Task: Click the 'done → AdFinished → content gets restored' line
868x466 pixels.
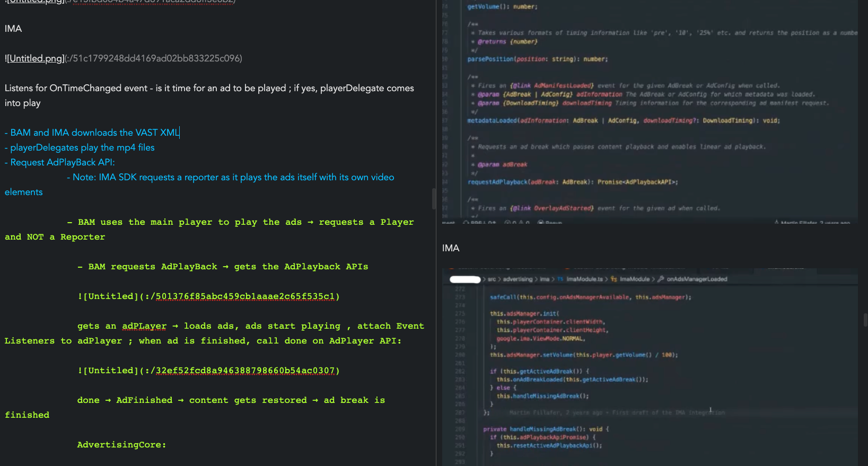Action: [195, 408]
